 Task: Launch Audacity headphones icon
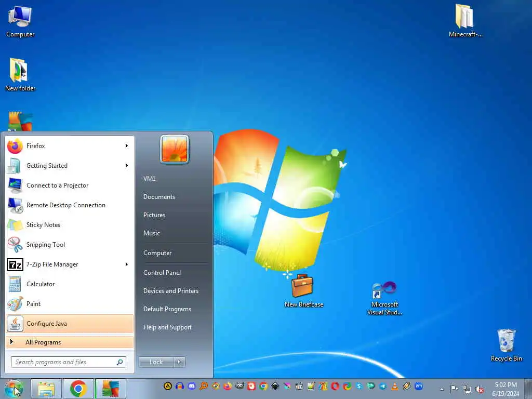click(x=180, y=386)
